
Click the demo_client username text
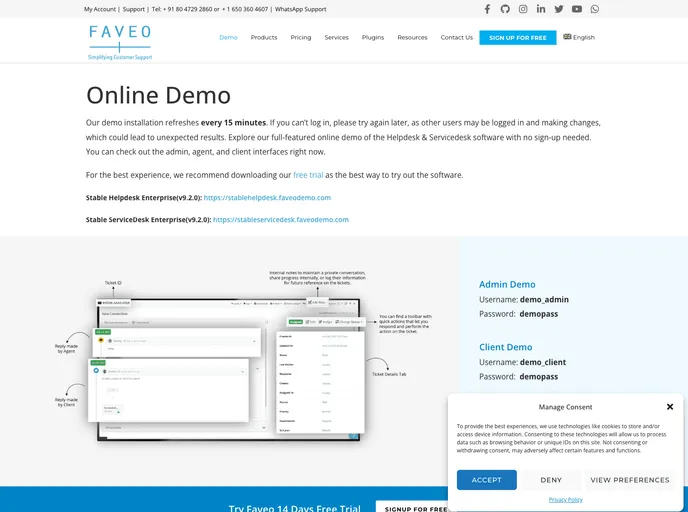pos(543,362)
